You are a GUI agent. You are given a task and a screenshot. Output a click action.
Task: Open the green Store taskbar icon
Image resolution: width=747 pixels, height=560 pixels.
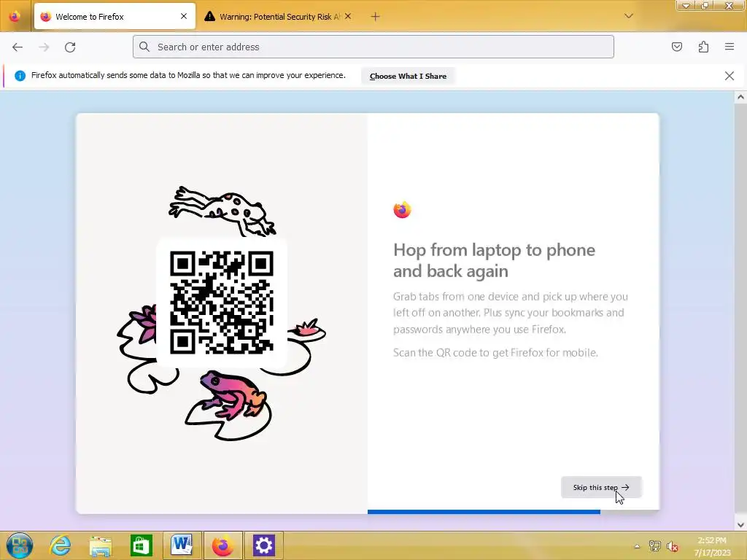(141, 545)
